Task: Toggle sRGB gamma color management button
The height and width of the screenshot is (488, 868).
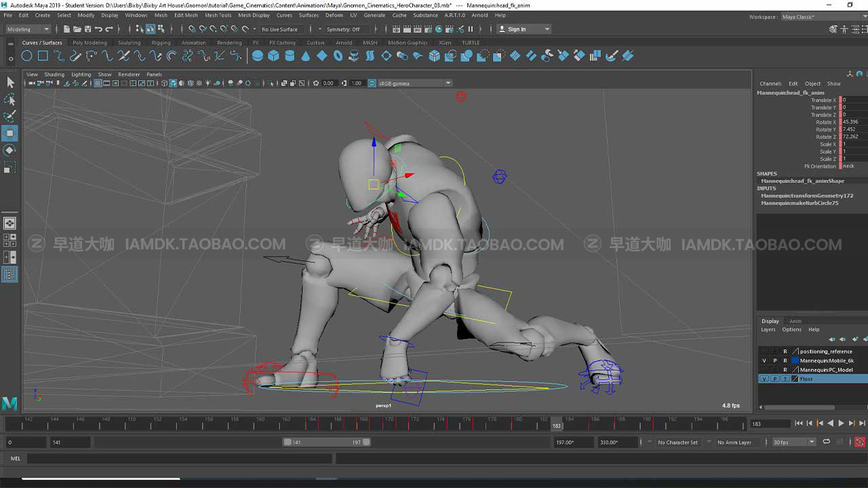Action: coord(372,83)
